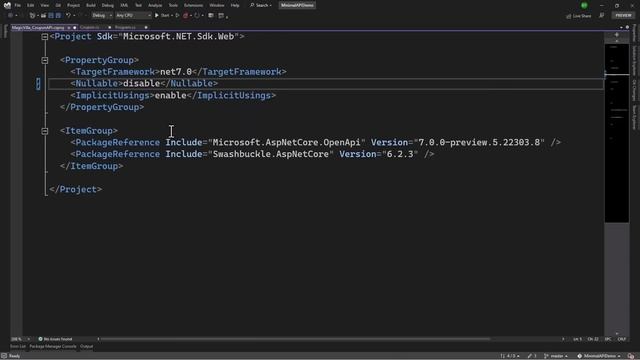Click the New Project toolbar icon

point(33,16)
